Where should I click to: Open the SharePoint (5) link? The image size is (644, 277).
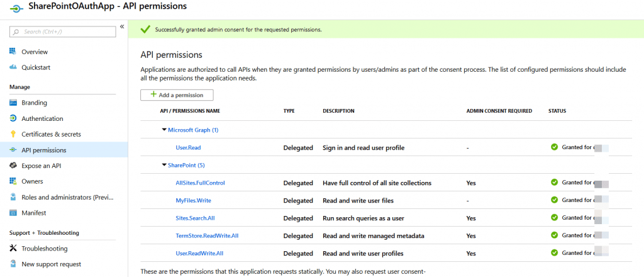(x=186, y=165)
